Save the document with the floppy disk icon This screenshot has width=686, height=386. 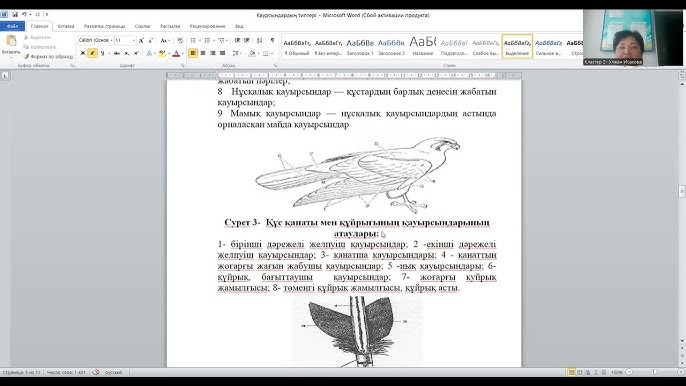tap(15, 15)
